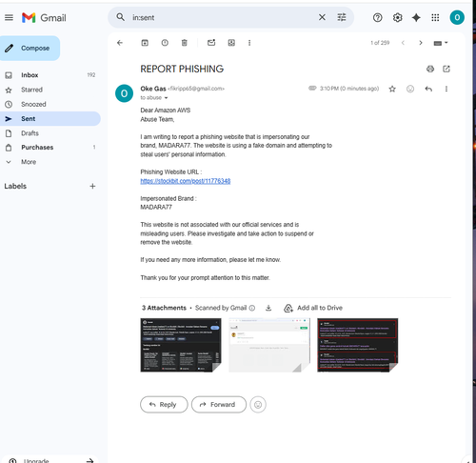Click emoji reaction button beside Forward
Image resolution: width=476 pixels, height=463 pixels.
pos(258,405)
